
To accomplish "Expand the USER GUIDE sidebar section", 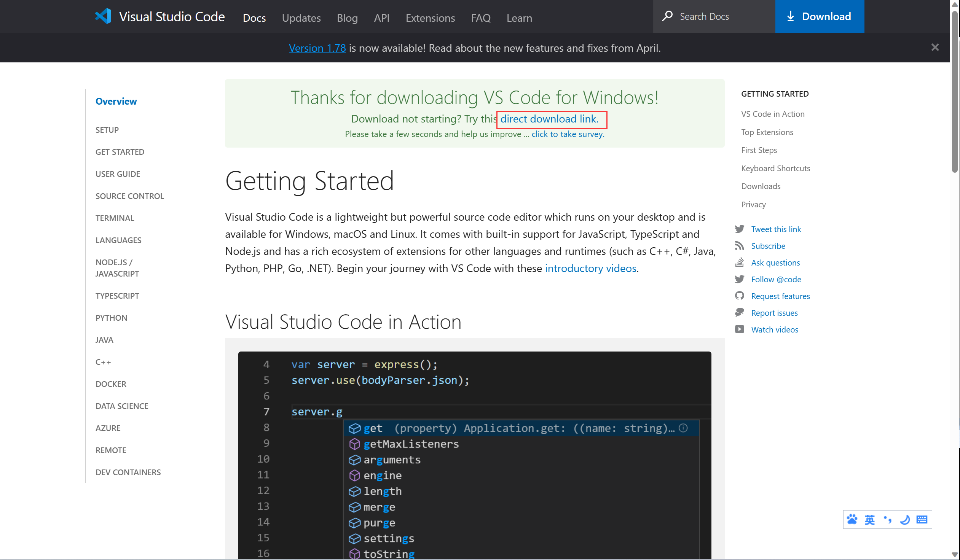I will click(118, 174).
